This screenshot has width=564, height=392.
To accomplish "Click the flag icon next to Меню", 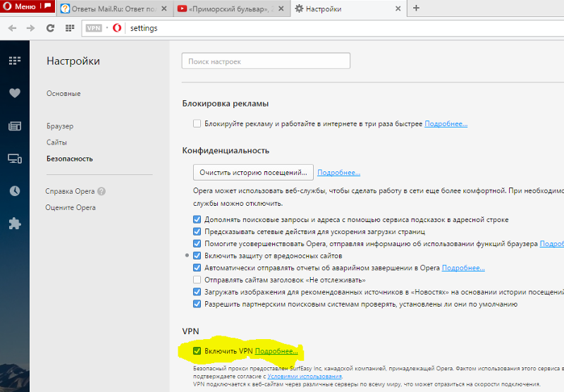I will pos(47,6).
